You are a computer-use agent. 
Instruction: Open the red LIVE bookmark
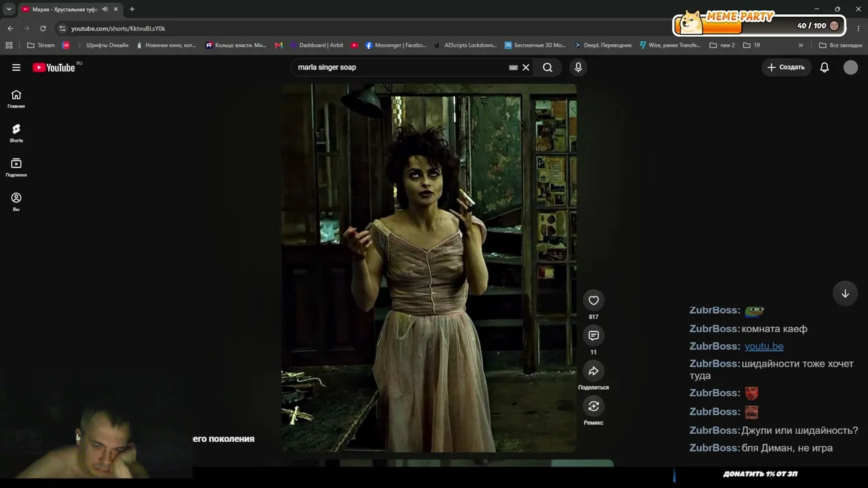tap(66, 45)
